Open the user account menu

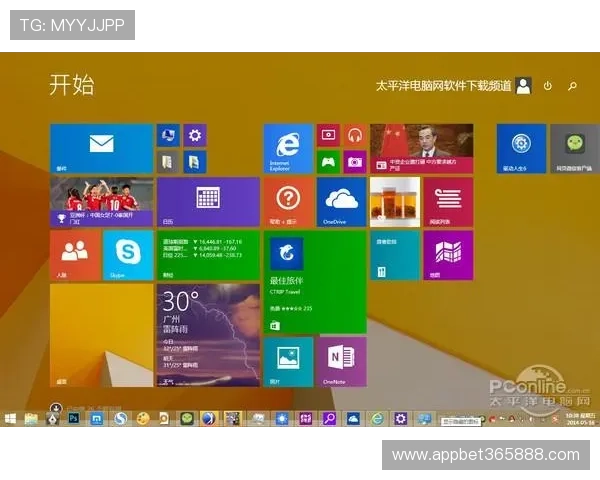pos(522,86)
